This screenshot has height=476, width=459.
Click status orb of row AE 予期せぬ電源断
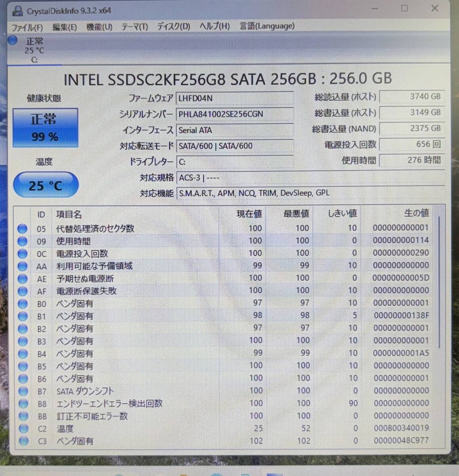23,278
